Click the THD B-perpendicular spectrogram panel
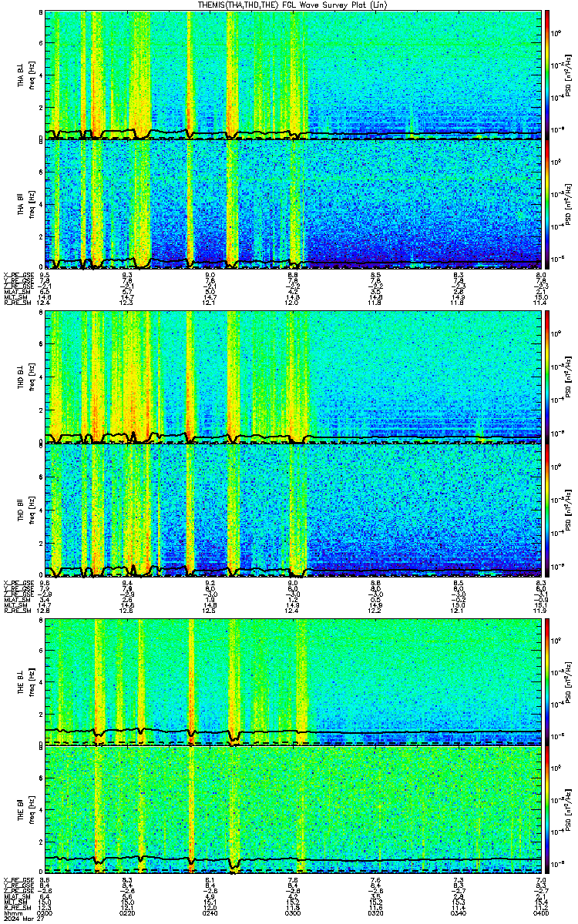The width and height of the screenshot is (578, 924). pyautogui.click(x=293, y=378)
